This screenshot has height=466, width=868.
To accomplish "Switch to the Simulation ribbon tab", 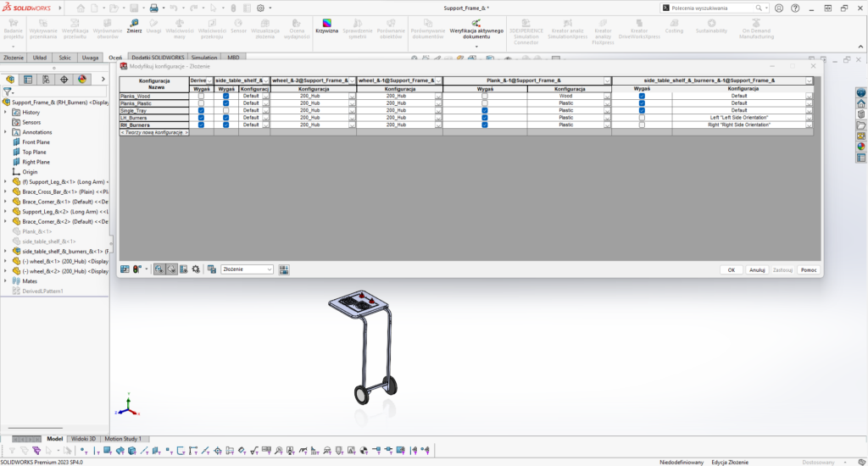I will tap(203, 58).
